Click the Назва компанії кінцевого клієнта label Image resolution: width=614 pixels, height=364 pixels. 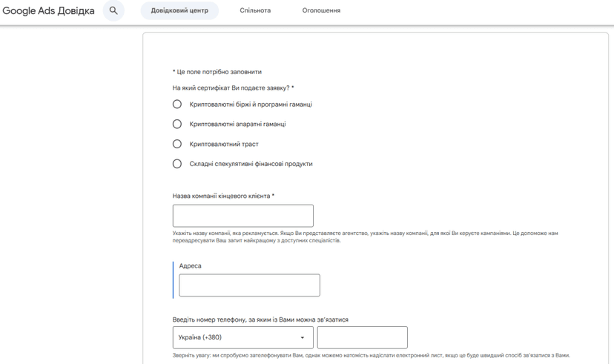coord(223,196)
